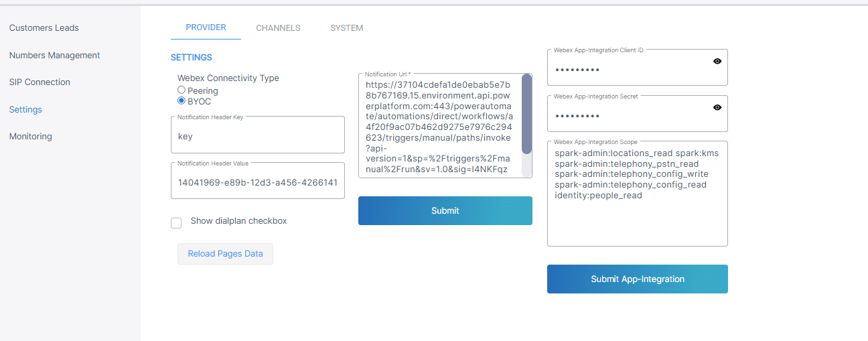This screenshot has width=868, height=341.
Task: Show the Webex App-Integration Secret value
Action: pos(717,107)
